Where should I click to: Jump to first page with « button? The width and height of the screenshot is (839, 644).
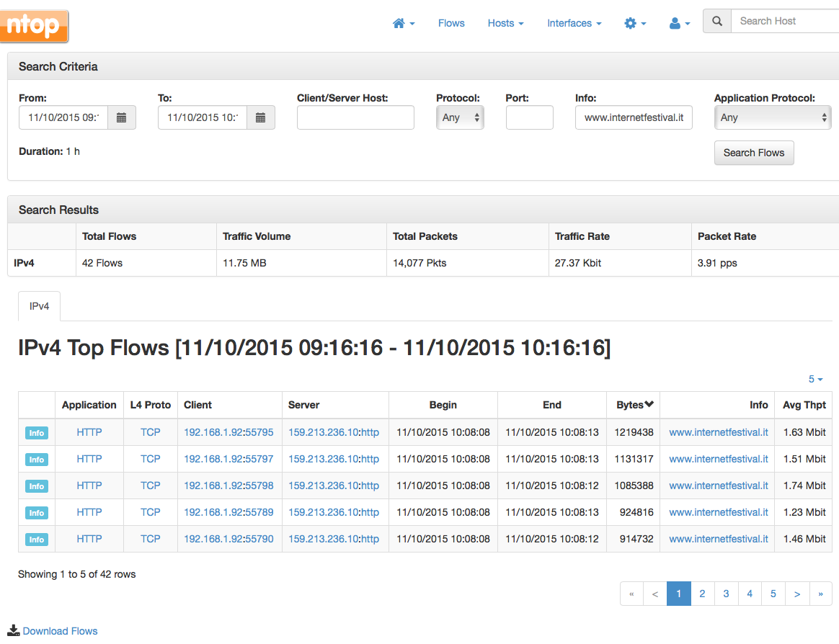(632, 594)
